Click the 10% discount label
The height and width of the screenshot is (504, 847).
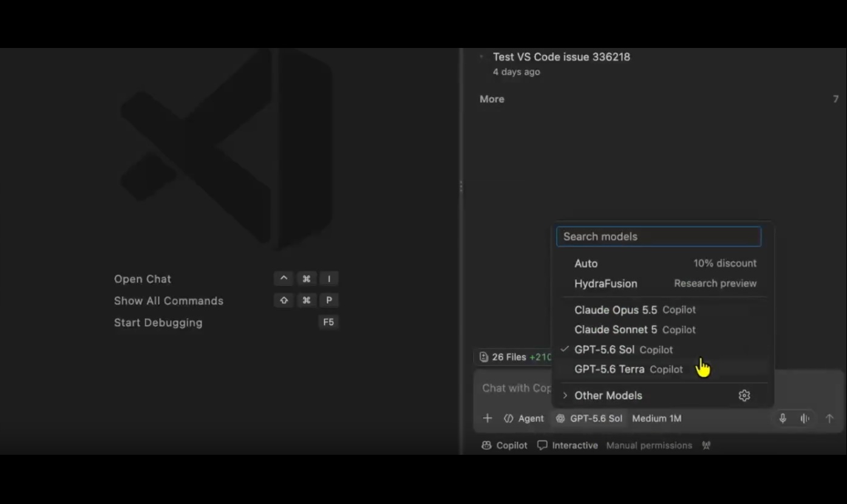[x=725, y=264]
